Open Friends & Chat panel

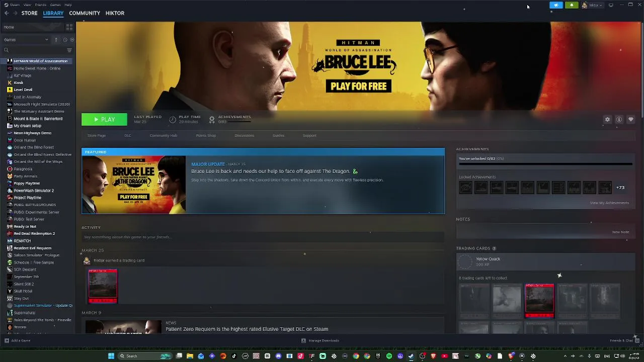pos(624,340)
